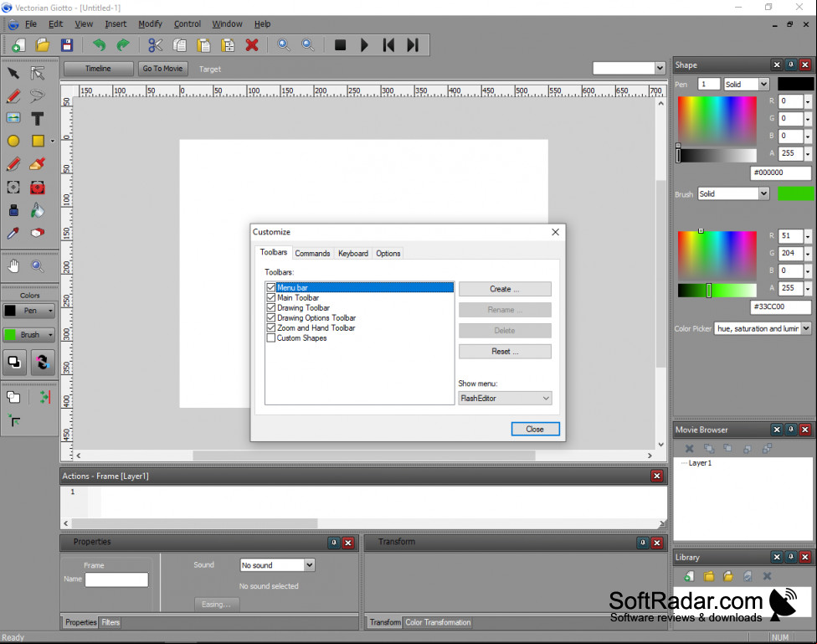
Task: Jump to the last frame button
Action: coord(413,45)
